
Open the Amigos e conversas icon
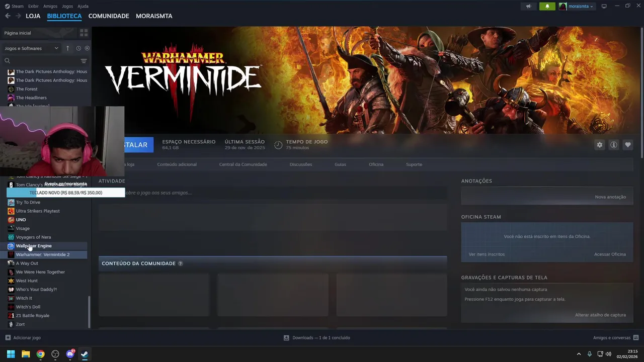pos(636,338)
